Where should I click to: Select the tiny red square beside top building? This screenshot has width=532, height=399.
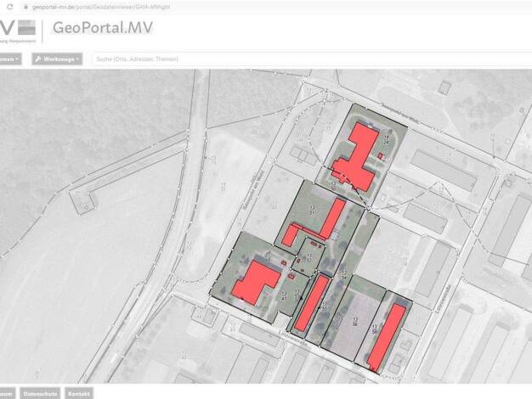click(382, 156)
